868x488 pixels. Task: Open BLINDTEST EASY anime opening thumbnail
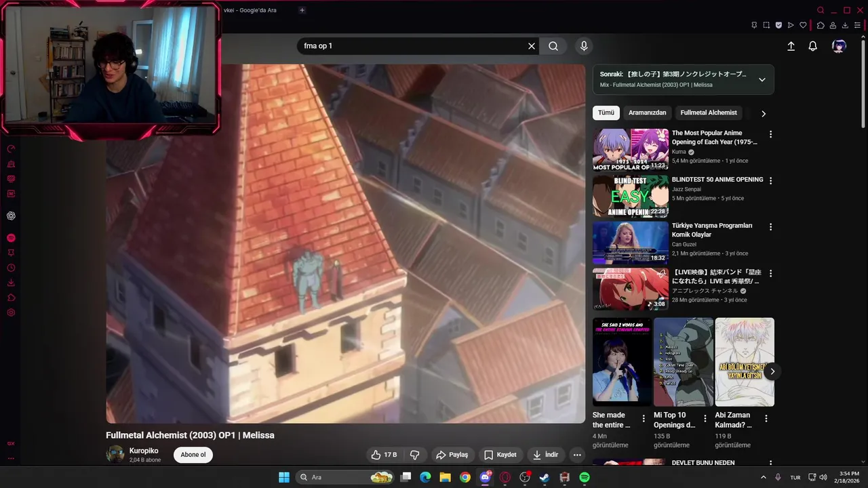click(631, 197)
